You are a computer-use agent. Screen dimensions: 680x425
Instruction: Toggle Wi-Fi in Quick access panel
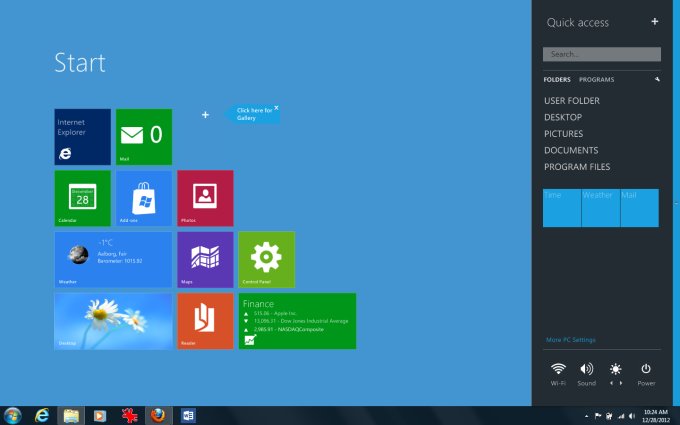pos(558,370)
